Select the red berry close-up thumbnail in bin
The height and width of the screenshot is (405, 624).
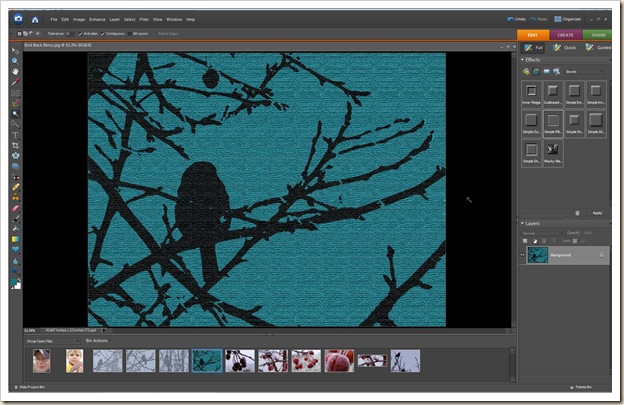click(x=337, y=360)
